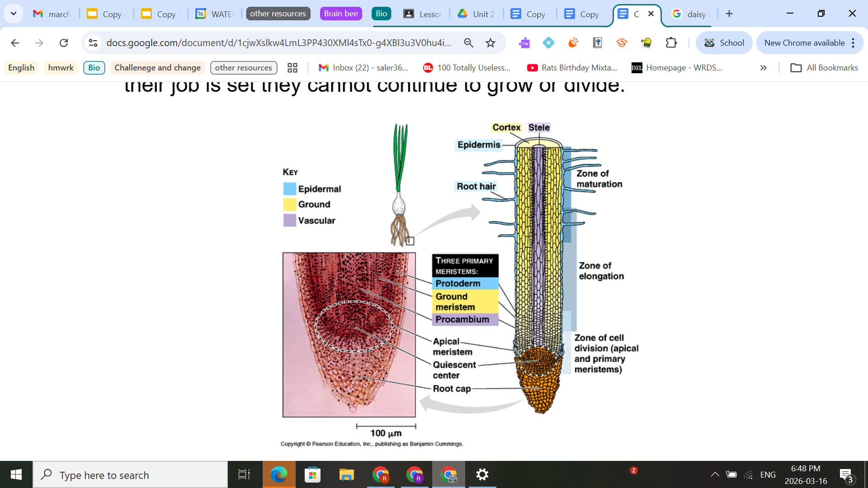Click the Doodle Jump extension icon
This screenshot has width=868, height=488.
click(x=646, y=43)
